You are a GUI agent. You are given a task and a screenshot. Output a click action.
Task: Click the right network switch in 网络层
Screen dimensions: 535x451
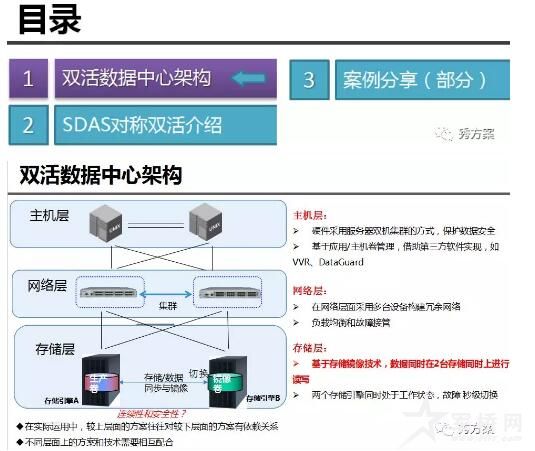(229, 293)
